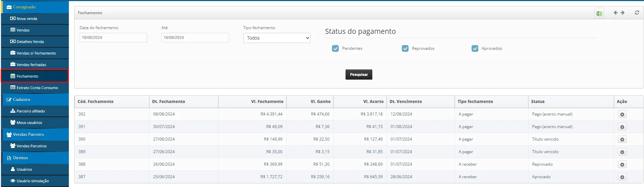
Task: Open gear action for fechamento 387
Action: point(622,177)
